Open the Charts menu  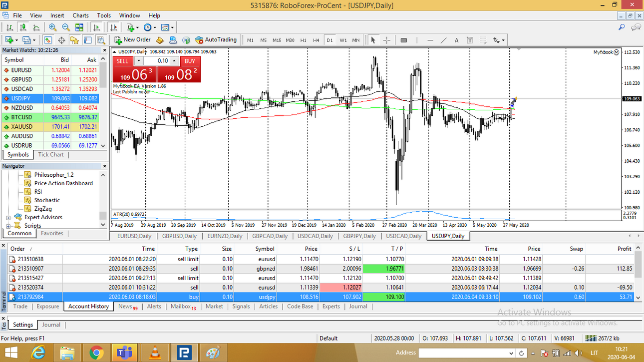(80, 15)
